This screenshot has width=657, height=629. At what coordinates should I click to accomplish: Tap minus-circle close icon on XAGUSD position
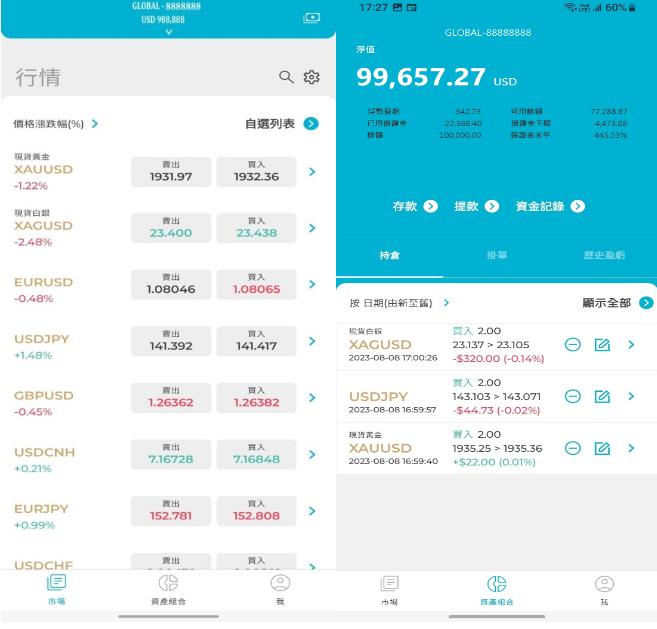572,344
